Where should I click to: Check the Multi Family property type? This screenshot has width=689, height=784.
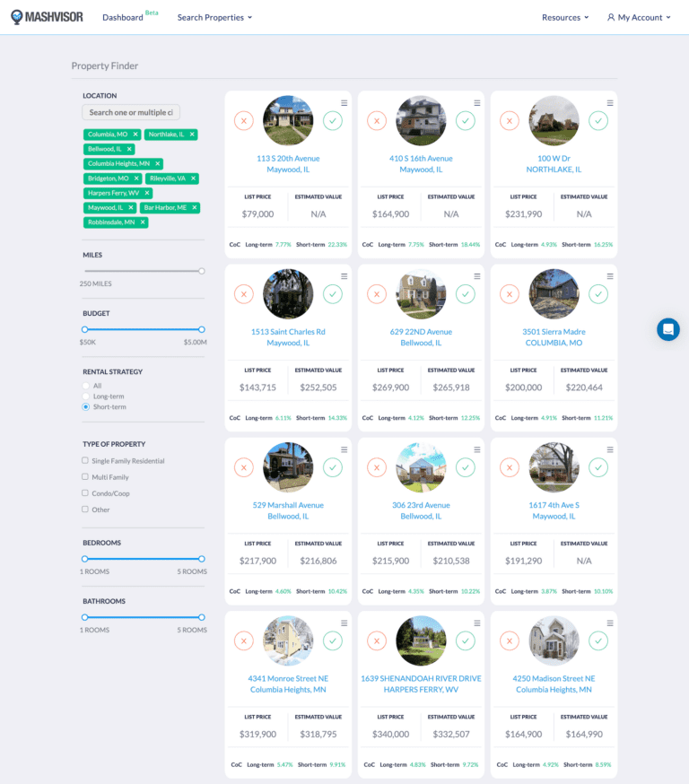(x=85, y=477)
